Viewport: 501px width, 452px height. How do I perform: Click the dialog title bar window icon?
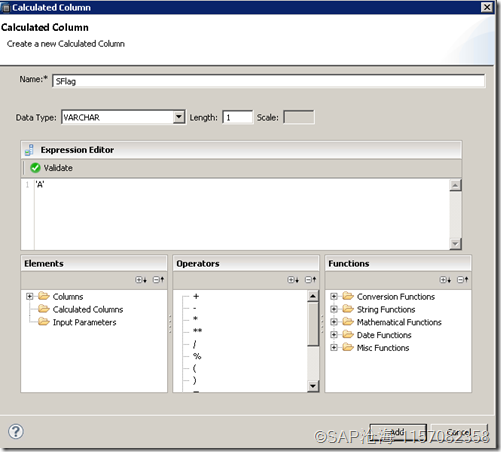[6, 8]
